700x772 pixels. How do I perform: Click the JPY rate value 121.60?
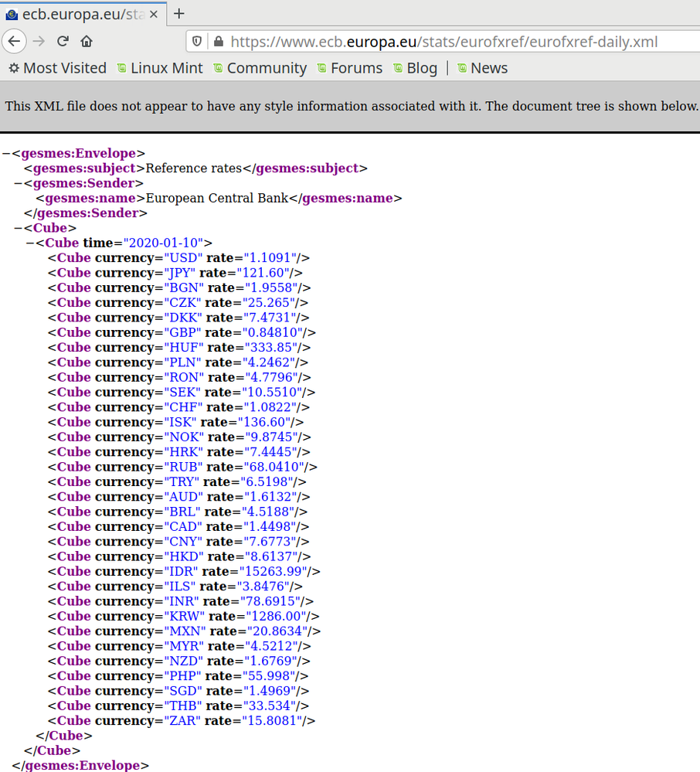click(263, 273)
